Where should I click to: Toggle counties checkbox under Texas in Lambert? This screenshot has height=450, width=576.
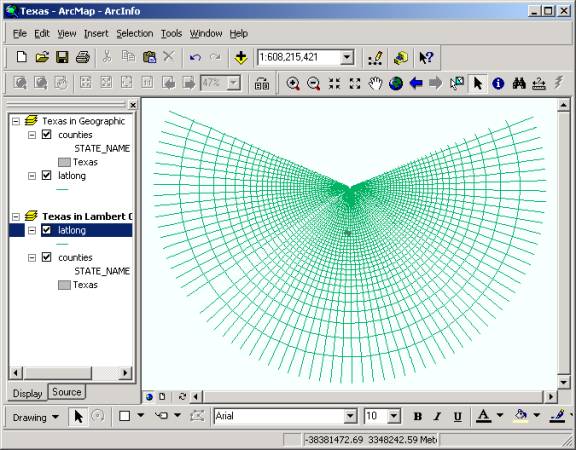pos(47,257)
